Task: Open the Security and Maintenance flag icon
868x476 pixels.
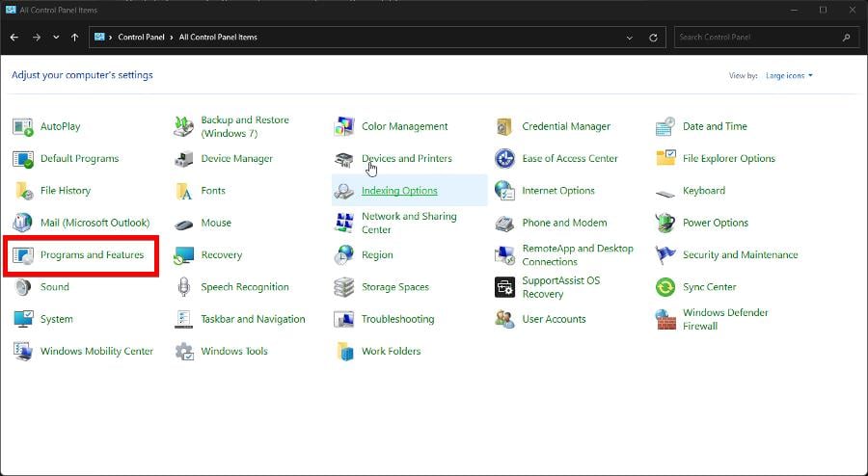Action: 665,254
